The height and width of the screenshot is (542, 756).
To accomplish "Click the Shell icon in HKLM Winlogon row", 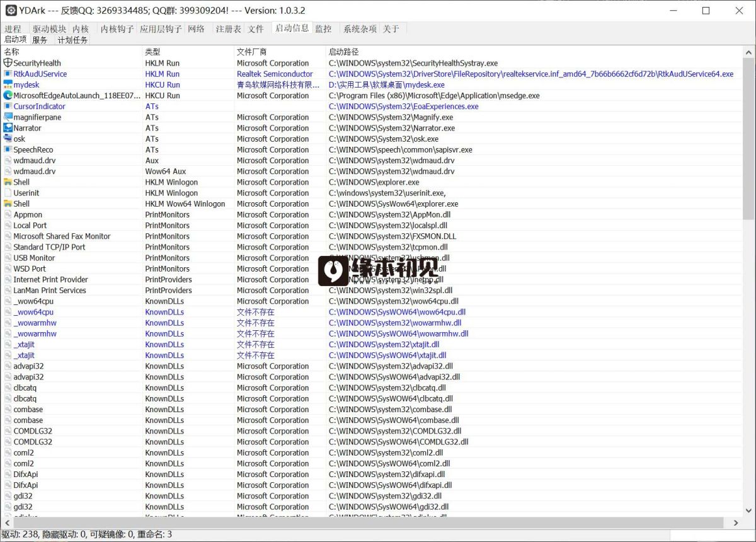I will pyautogui.click(x=8, y=182).
